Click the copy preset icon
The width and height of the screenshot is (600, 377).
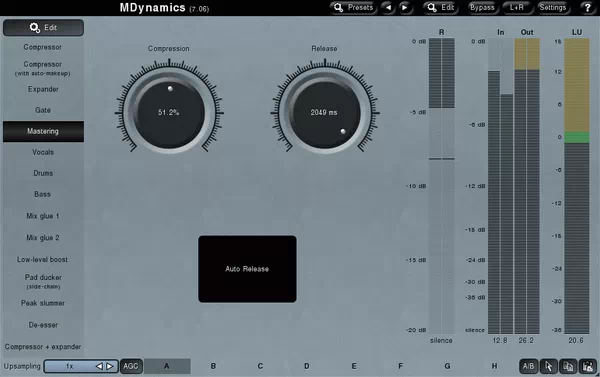coord(568,366)
